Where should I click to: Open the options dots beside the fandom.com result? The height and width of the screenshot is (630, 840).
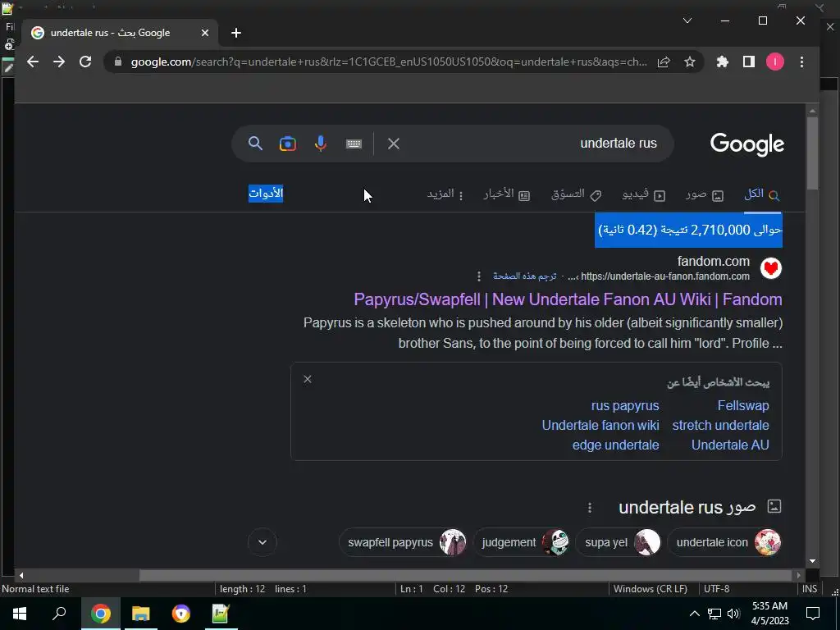point(479,276)
